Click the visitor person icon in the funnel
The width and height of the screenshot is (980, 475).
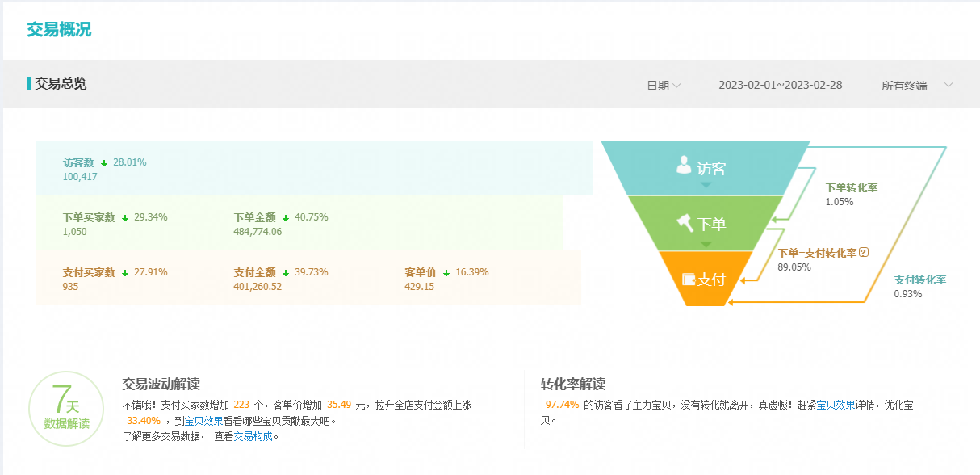click(x=685, y=166)
